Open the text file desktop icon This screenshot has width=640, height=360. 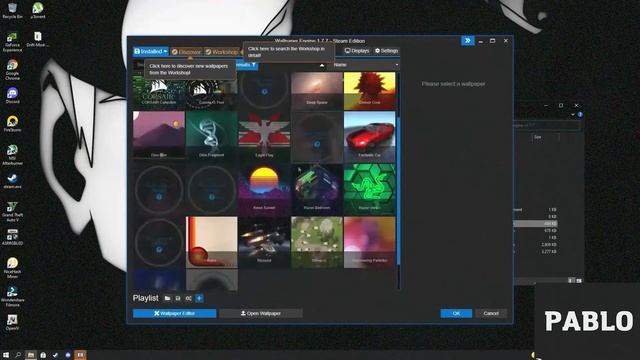coord(38,39)
